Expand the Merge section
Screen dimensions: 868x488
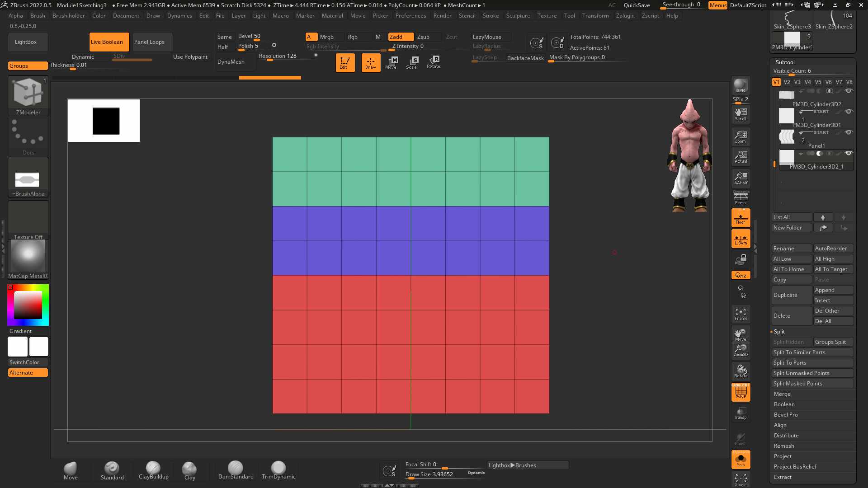[782, 394]
